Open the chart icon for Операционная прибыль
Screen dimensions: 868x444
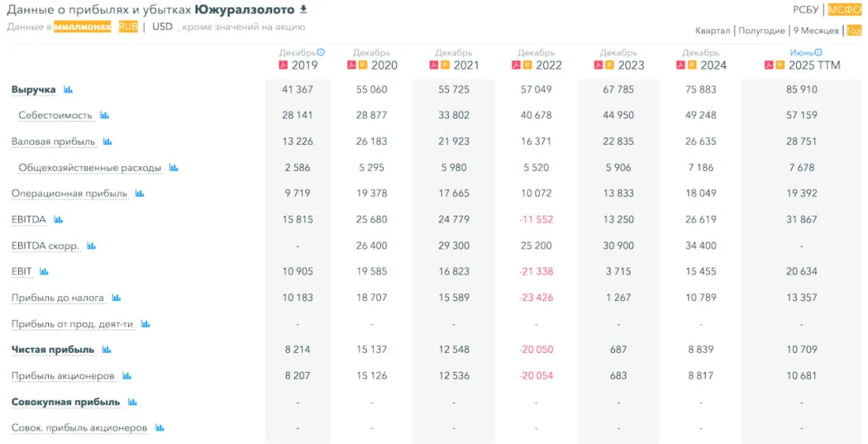pyautogui.click(x=140, y=193)
